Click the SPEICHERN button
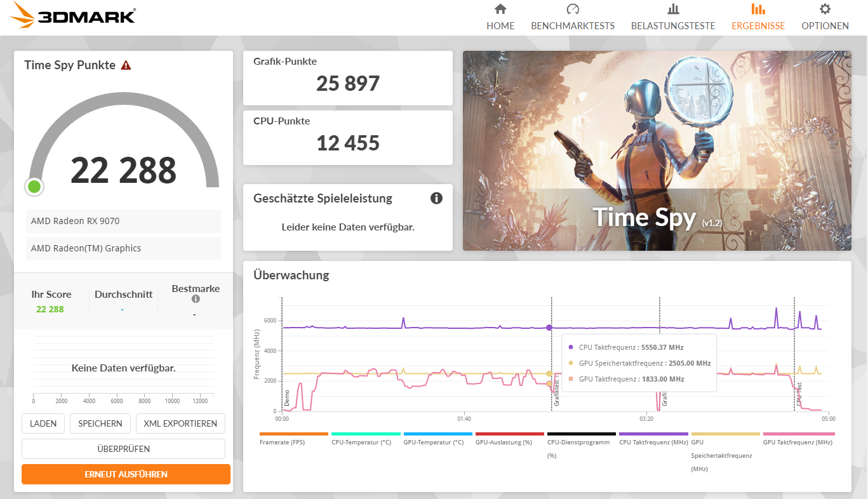Screen dimensions: 868x499 coord(100,423)
